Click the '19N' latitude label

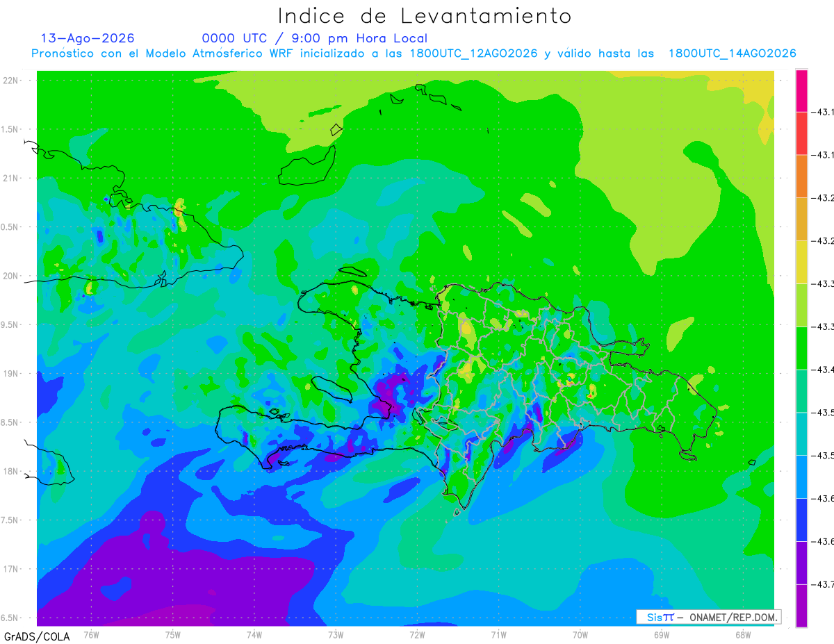coord(11,374)
